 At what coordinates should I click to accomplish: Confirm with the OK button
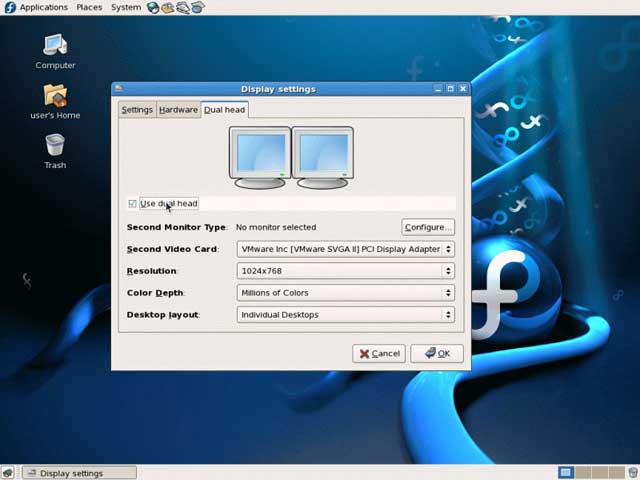pyautogui.click(x=437, y=353)
